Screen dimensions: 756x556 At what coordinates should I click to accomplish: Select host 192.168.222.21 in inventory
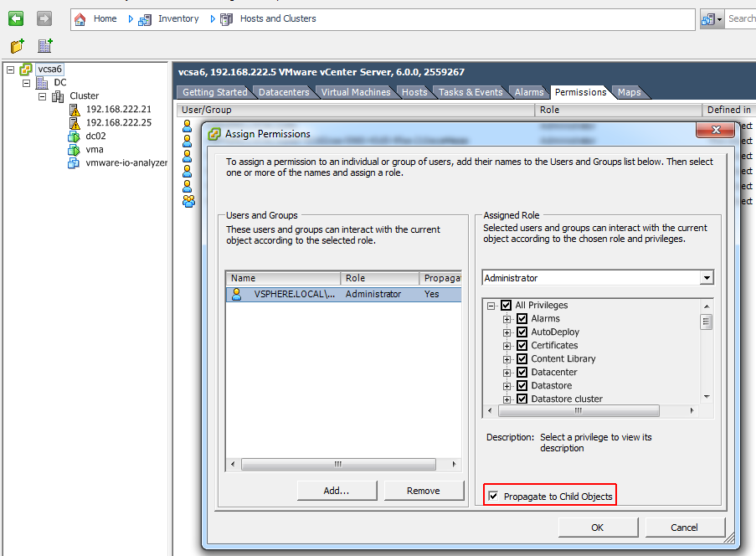(x=119, y=109)
